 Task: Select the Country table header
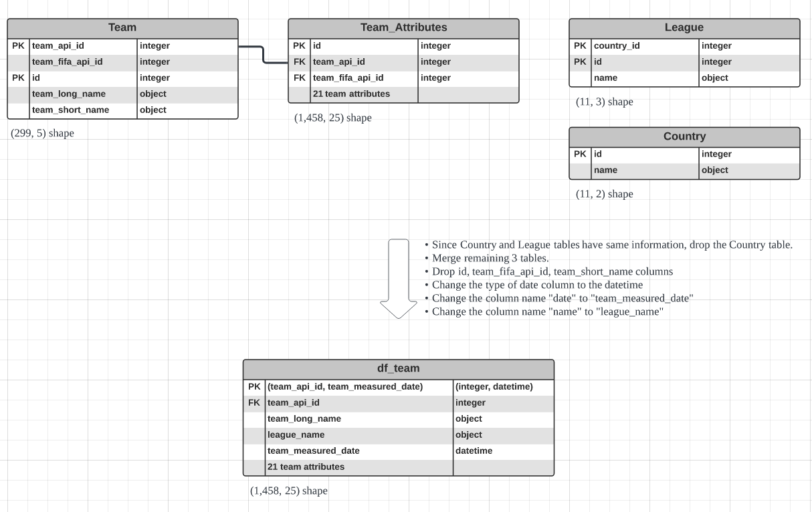[x=684, y=136]
